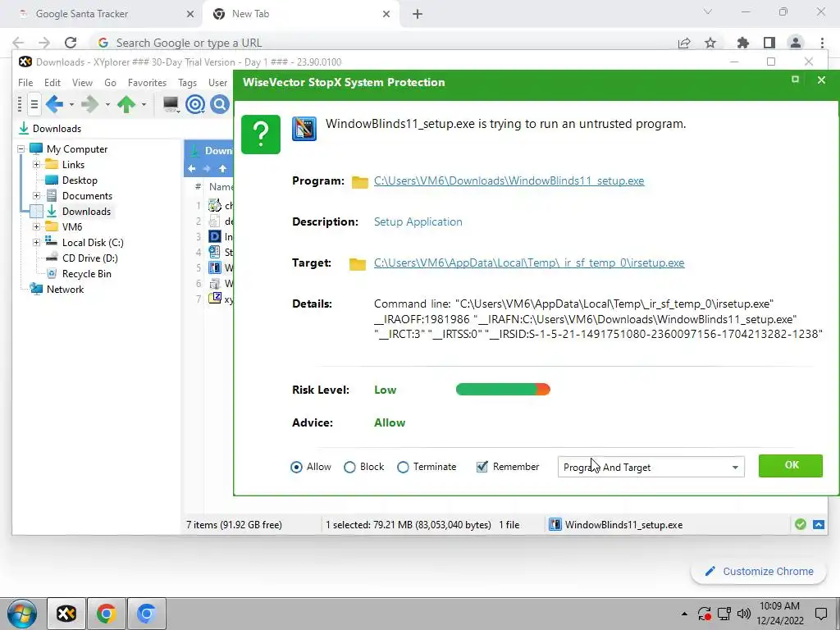840x630 pixels.
Task: Click the XYplorer forward arrow toolbar icon
Action: point(89,104)
